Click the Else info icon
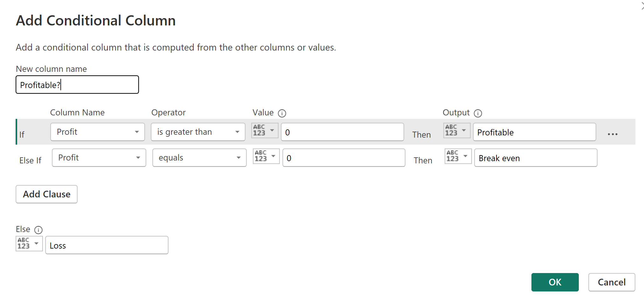This screenshot has width=644, height=301. [38, 230]
